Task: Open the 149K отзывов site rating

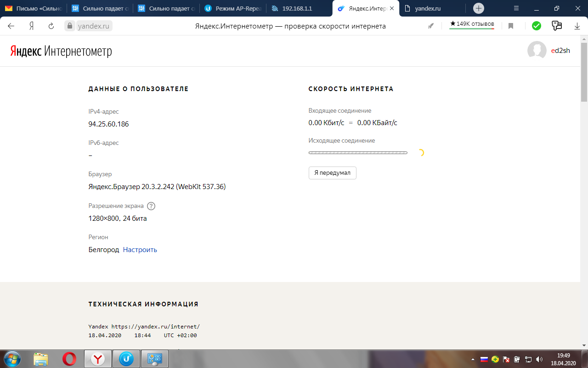Action: click(x=472, y=24)
